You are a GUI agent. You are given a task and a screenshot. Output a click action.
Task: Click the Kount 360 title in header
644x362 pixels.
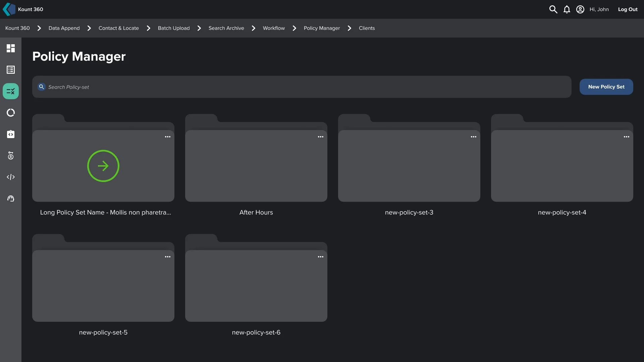(31, 9)
